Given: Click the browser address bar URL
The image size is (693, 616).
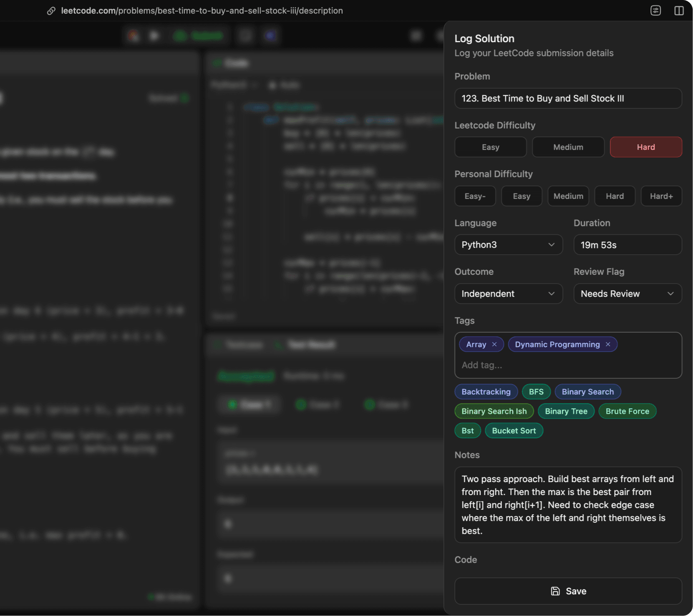Looking at the screenshot, I should pyautogui.click(x=202, y=11).
